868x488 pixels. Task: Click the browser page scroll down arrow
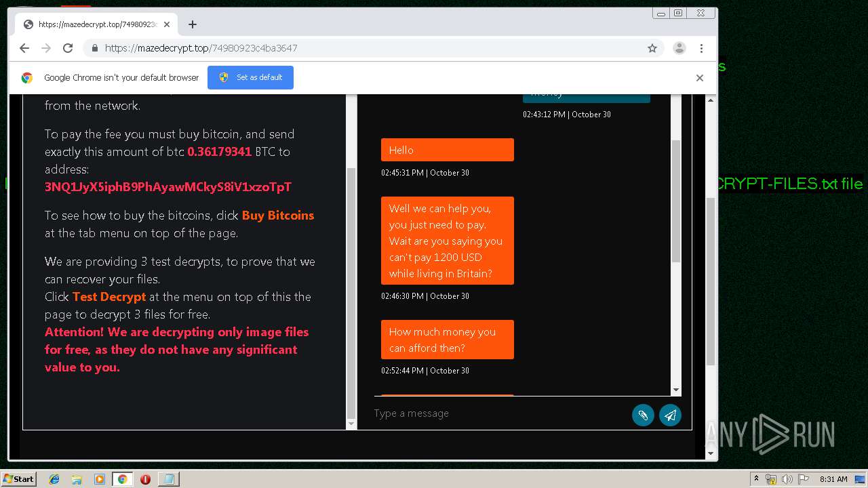coord(711,453)
